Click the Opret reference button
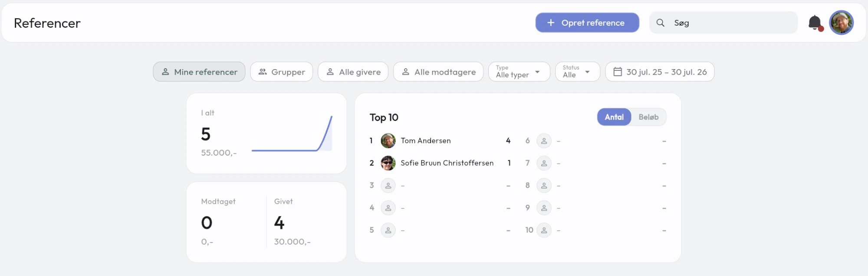868x276 pixels. (587, 23)
